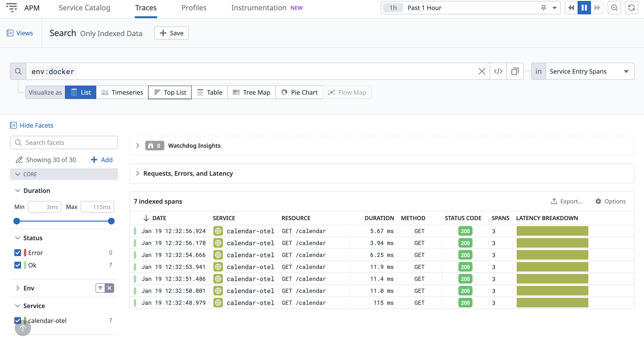Clear the query with the X icon
The image size is (644, 338).
click(482, 71)
